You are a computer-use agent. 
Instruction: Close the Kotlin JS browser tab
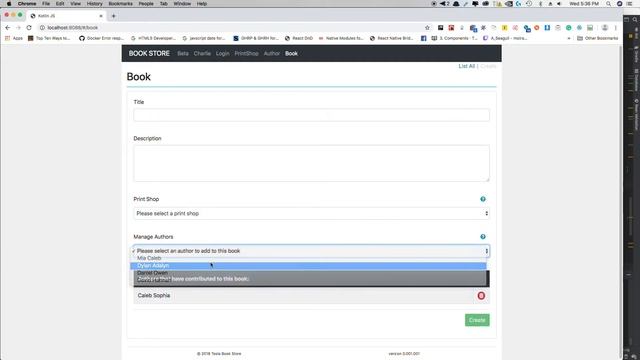[x=101, y=16]
